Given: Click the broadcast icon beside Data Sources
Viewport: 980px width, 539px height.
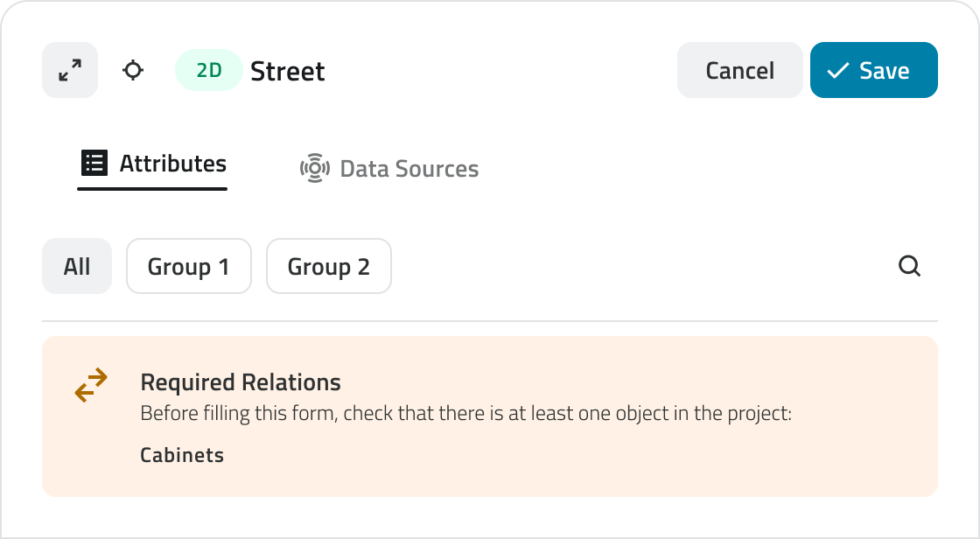Looking at the screenshot, I should pyautogui.click(x=314, y=168).
